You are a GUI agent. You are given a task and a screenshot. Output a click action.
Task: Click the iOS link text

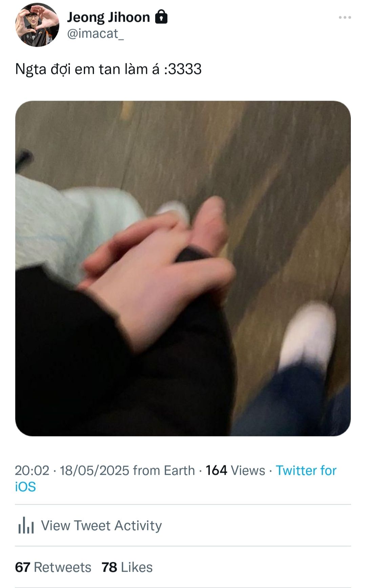coord(25,487)
